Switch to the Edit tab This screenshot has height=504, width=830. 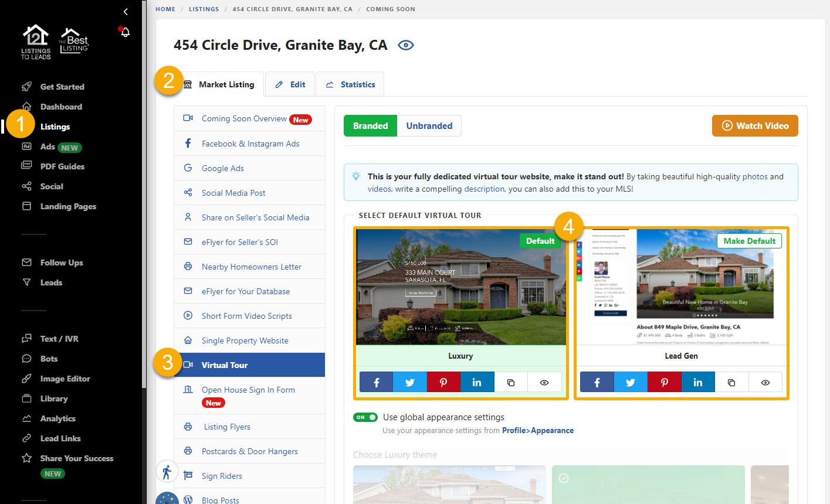[290, 84]
